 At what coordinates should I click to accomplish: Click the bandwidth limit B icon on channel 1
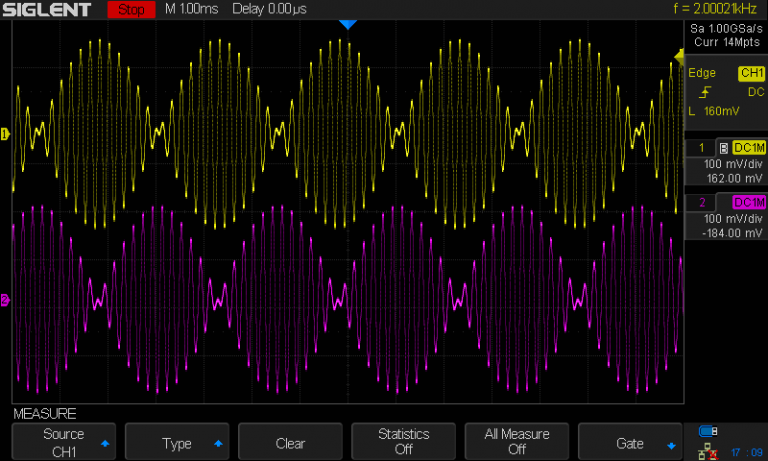pos(724,147)
